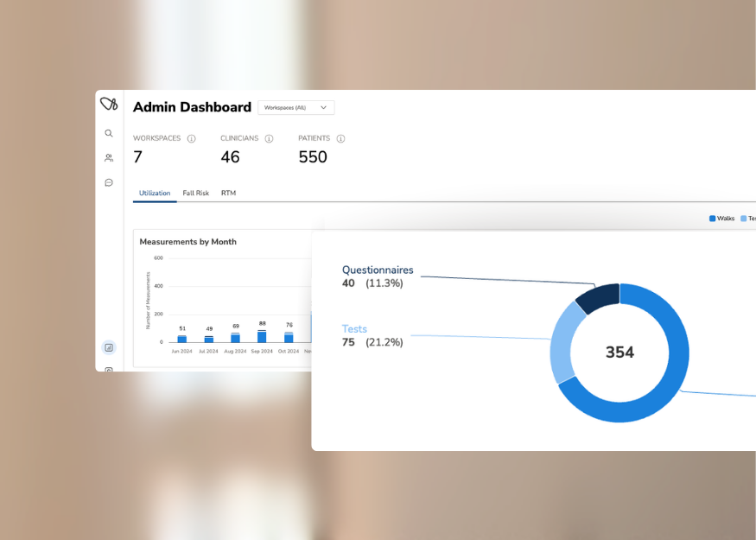Image resolution: width=756 pixels, height=540 pixels.
Task: Click the app logo in the sidebar
Action: click(x=109, y=104)
